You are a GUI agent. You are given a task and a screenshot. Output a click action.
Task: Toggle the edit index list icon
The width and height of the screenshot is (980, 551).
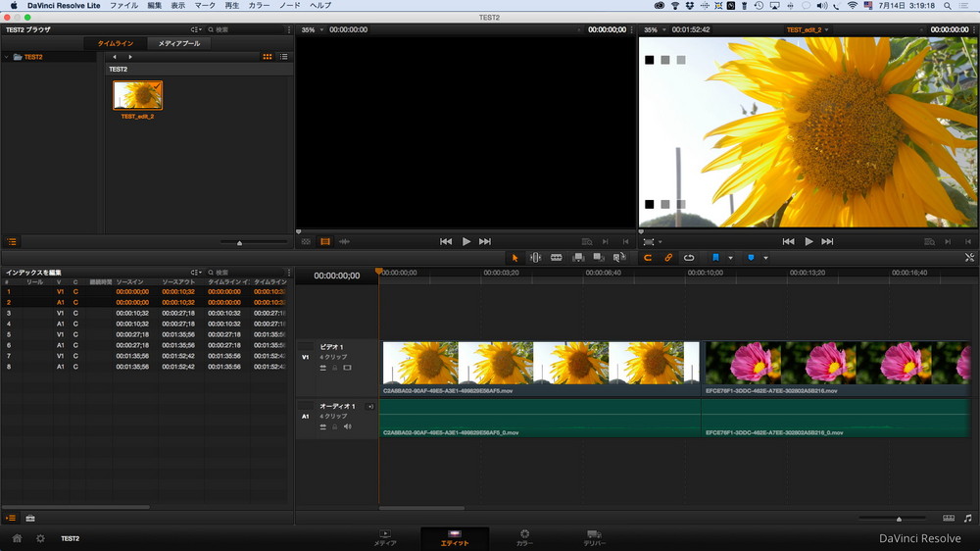tap(11, 518)
